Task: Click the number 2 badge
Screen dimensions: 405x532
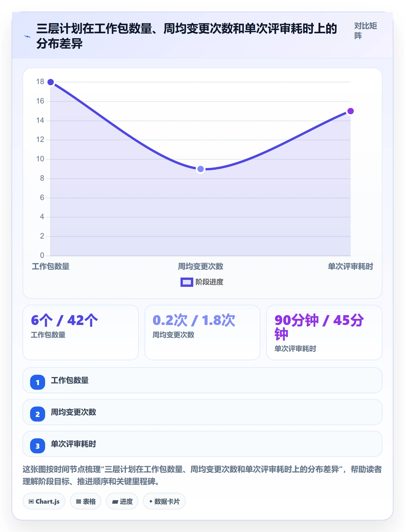Action: [x=38, y=414]
